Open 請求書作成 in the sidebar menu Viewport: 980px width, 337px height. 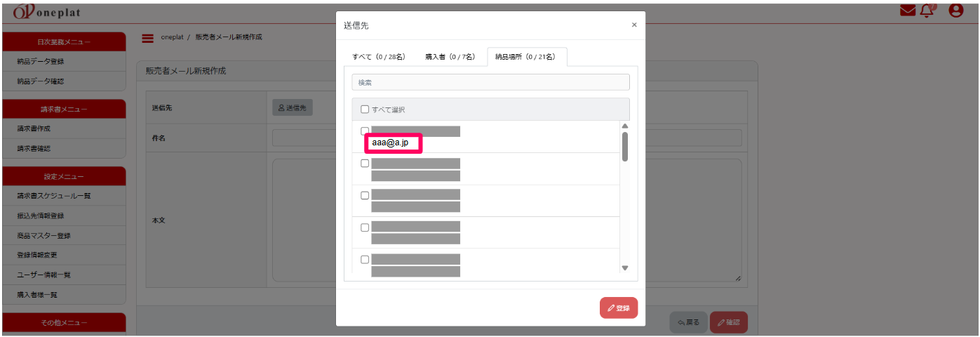click(x=34, y=129)
